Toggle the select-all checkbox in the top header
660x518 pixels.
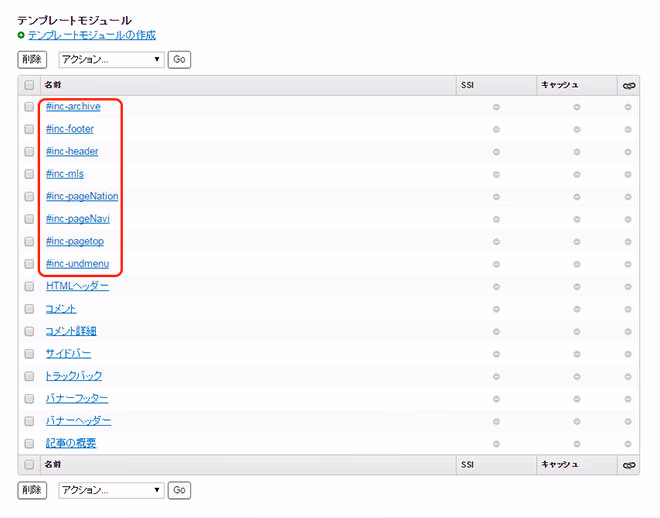pyautogui.click(x=29, y=85)
